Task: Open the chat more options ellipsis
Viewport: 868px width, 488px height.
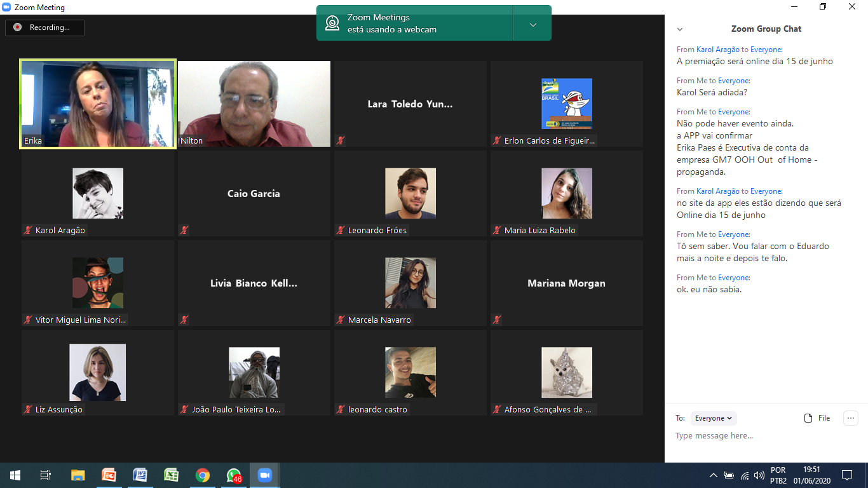Action: point(851,417)
